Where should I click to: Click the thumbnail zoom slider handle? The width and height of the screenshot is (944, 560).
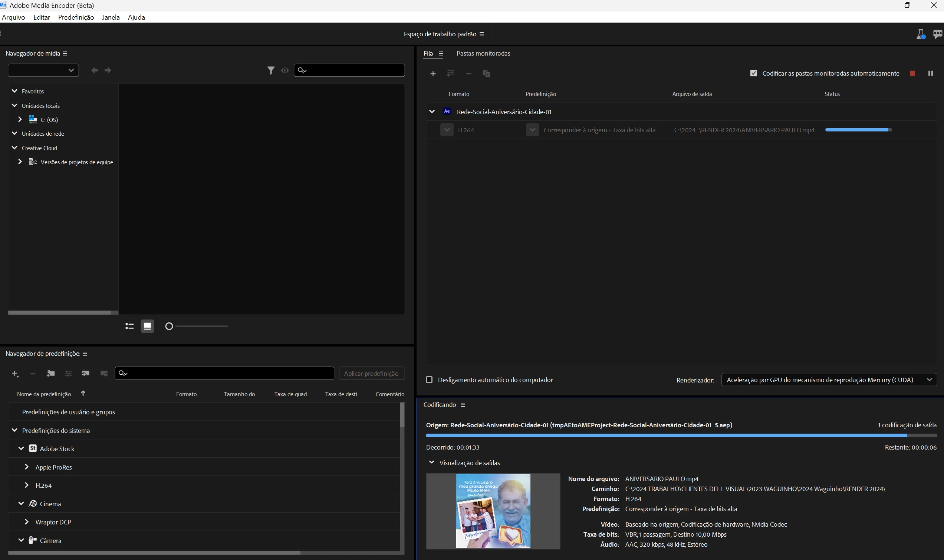[x=169, y=326]
